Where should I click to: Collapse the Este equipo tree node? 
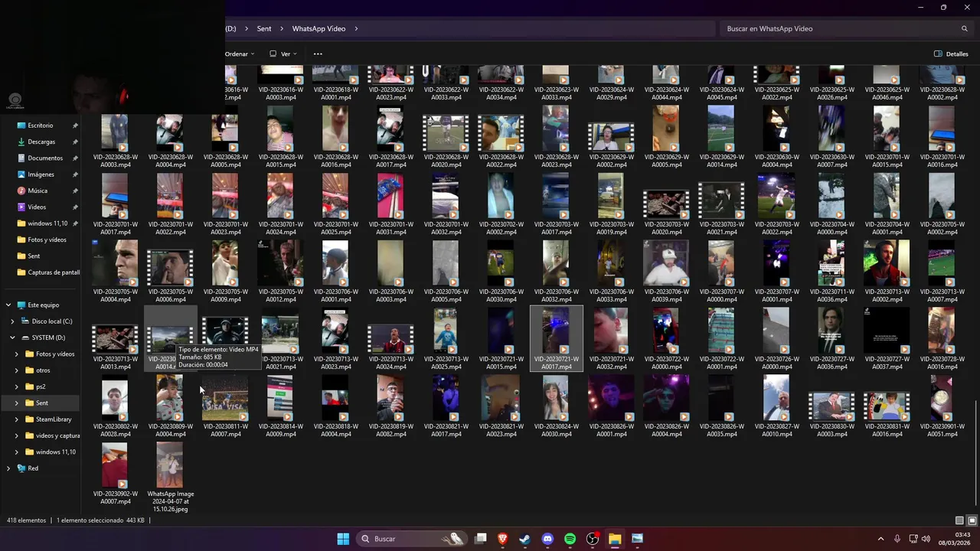click(x=8, y=305)
